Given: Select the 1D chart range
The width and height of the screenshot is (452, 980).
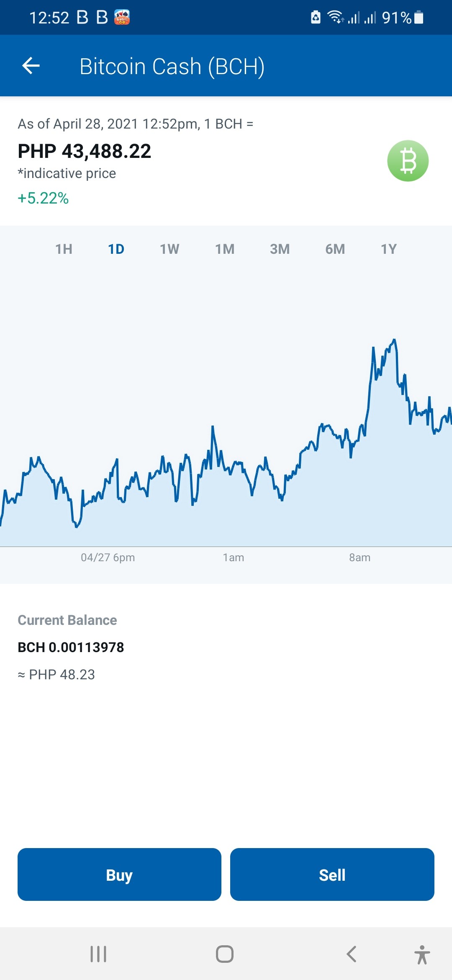Looking at the screenshot, I should pos(116,249).
